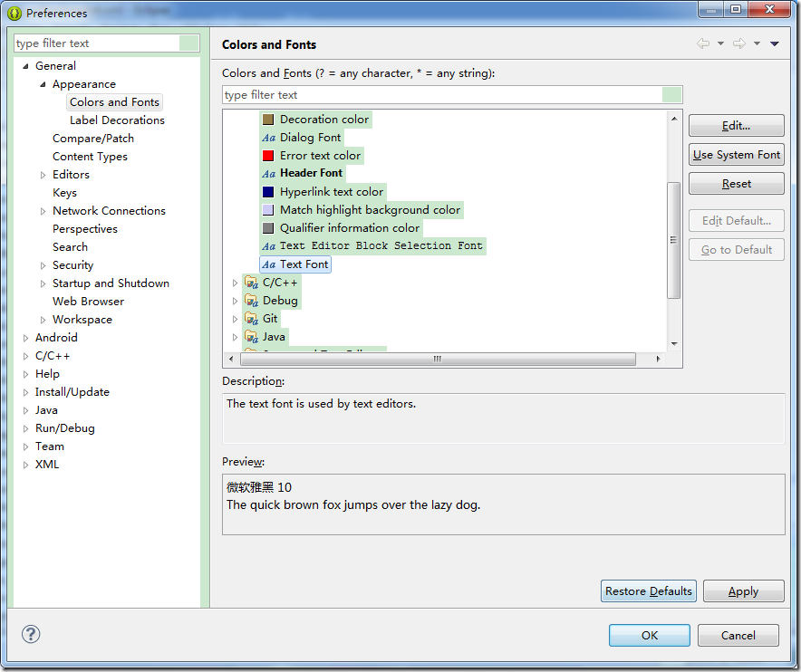The height and width of the screenshot is (672, 801).
Task: Clear the left filter text field icon
Action: [x=189, y=43]
